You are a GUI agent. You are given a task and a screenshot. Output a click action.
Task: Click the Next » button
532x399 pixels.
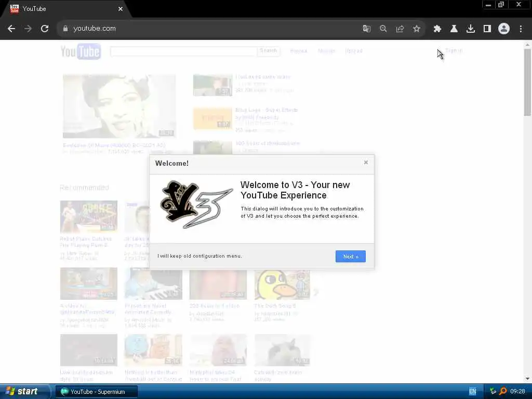point(351,257)
